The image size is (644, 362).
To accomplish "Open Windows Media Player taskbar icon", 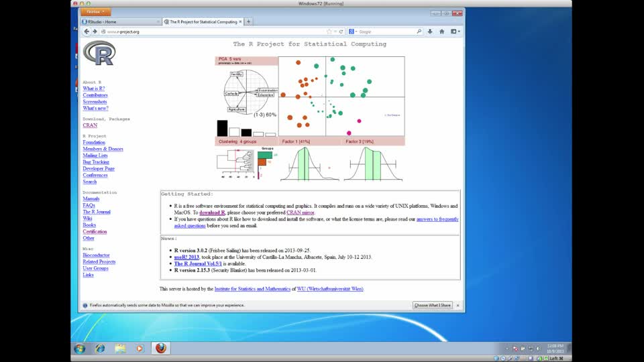I will (x=140, y=349).
